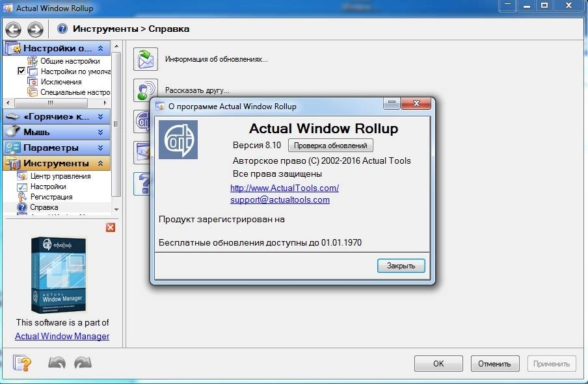588x384 pixels.
Task: Click the Параметры header icon
Action: click(13, 147)
